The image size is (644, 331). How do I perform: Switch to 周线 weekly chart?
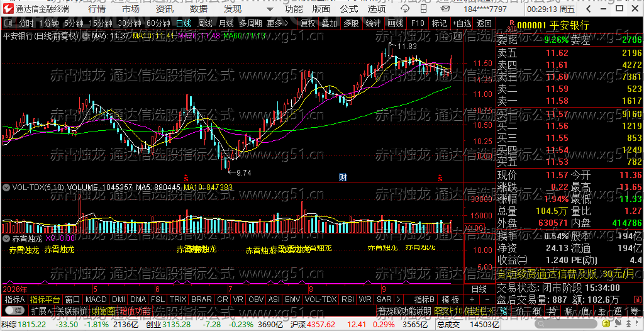[205, 23]
